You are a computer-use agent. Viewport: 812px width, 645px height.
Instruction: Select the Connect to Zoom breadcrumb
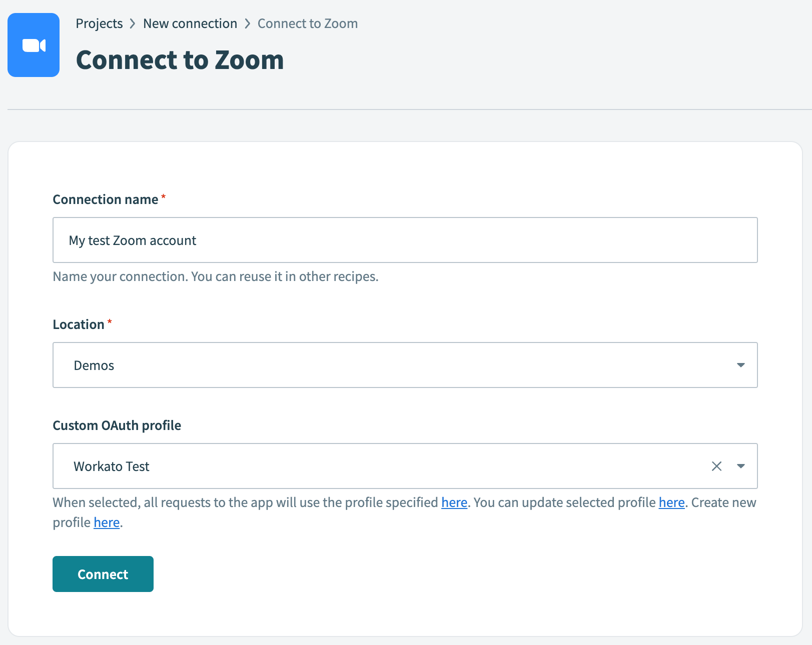(307, 23)
